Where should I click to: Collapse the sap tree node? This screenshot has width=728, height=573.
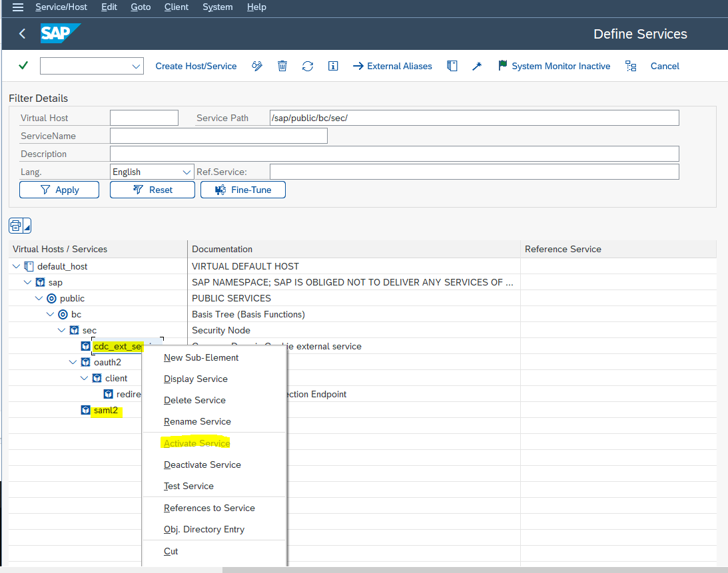[27, 282]
